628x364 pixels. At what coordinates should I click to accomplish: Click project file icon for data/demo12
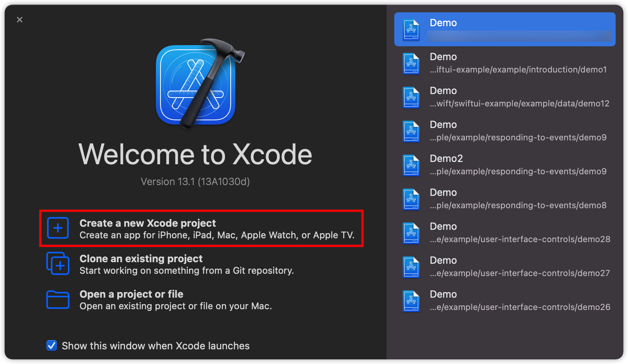[411, 97]
